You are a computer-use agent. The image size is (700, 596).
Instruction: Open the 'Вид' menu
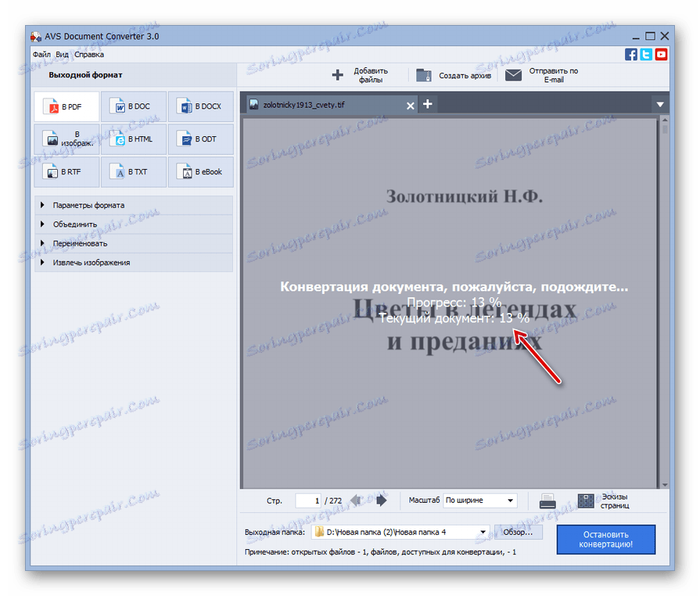[62, 55]
